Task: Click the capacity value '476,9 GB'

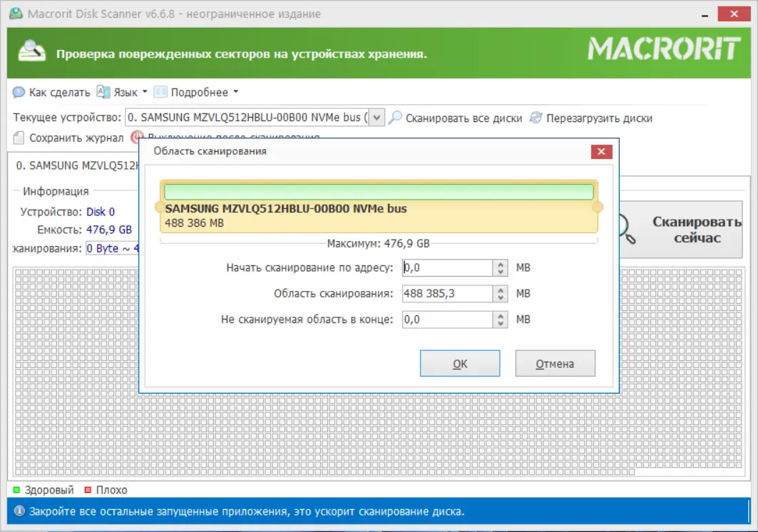Action: pos(109,230)
